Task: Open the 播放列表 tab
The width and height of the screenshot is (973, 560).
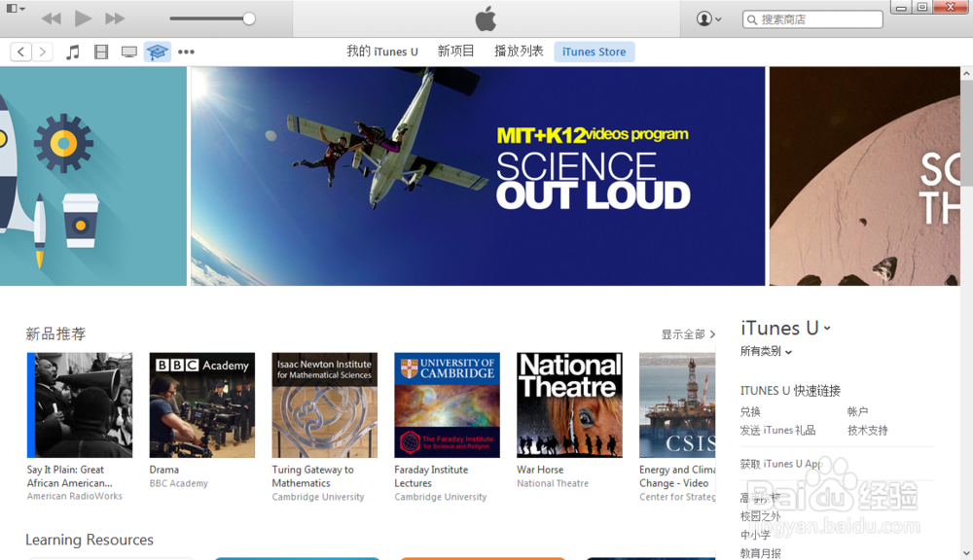Action: point(519,52)
